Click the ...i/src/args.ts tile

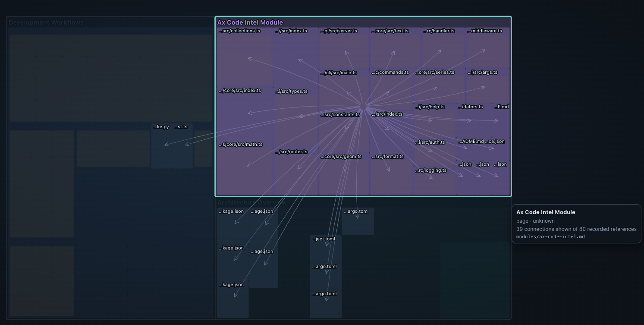487,86
